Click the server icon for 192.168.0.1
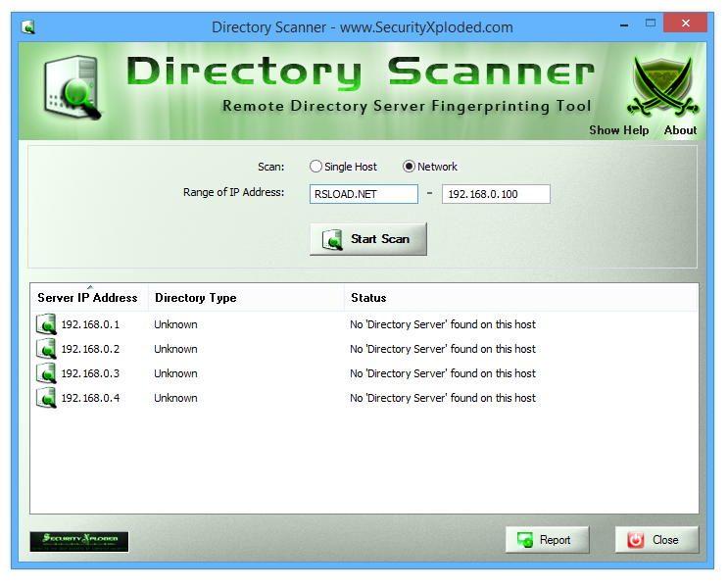Screen dimensions: 728x588 [46, 324]
